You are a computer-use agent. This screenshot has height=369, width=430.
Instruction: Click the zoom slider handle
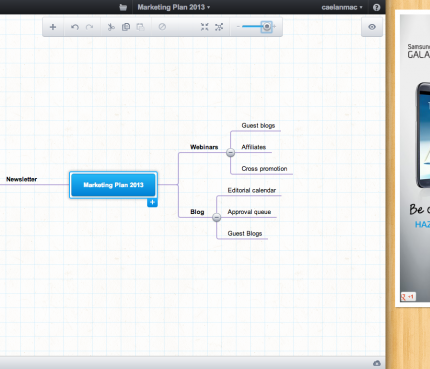(267, 26)
